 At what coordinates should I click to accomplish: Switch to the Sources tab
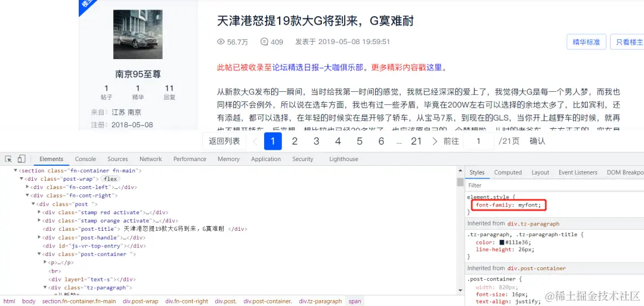point(118,159)
